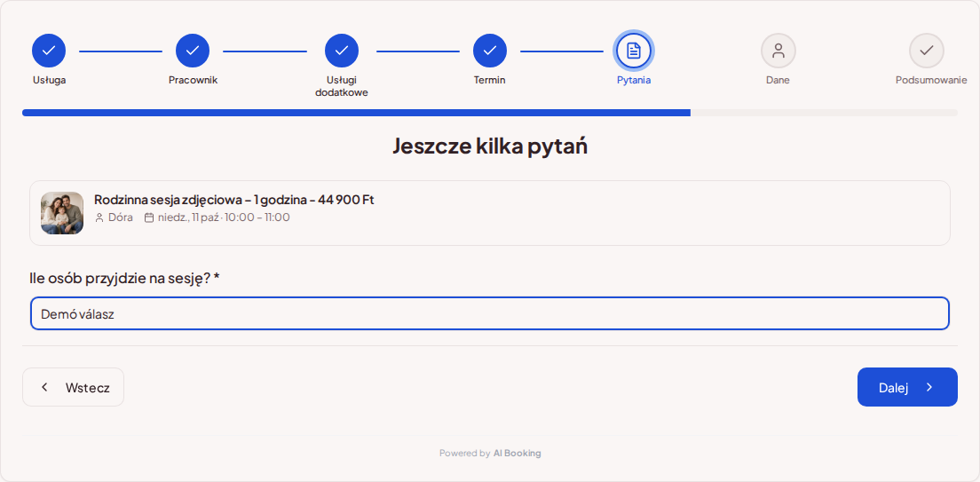Viewport: 980px width, 482px height.
Task: Click the Usługa completed step checkmark circle
Action: (x=49, y=51)
